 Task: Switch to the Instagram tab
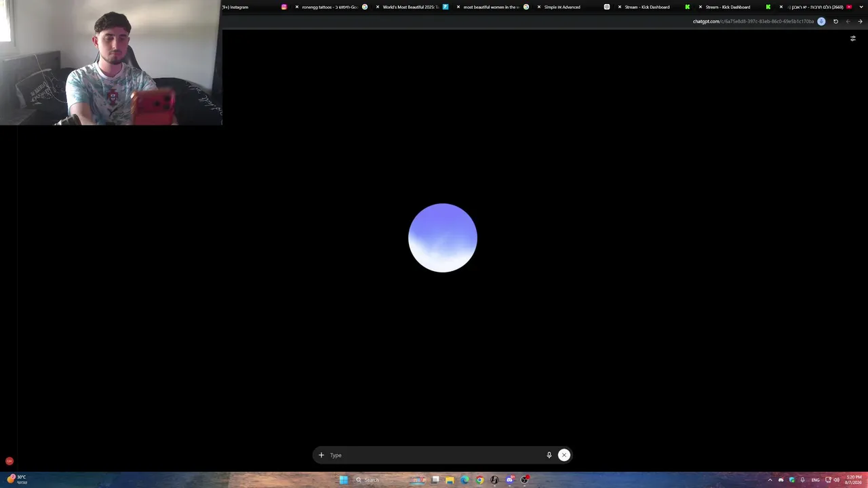pos(254,7)
